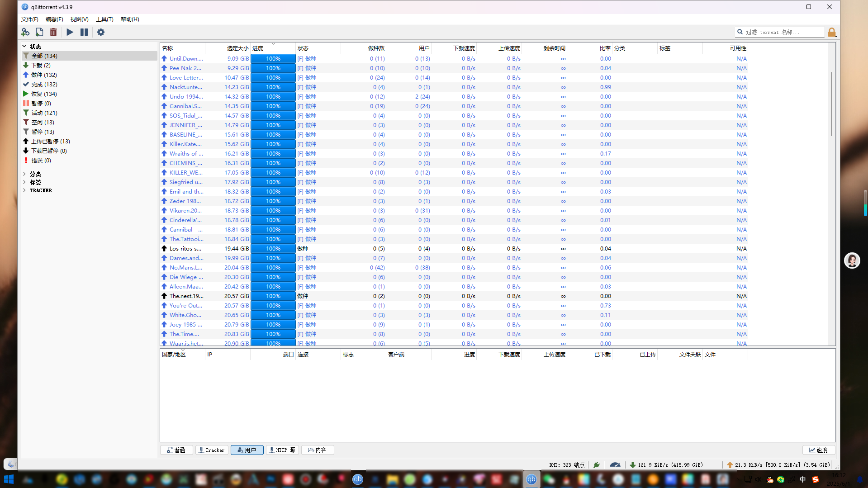This screenshot has width=868, height=488.
Task: Select the 做种 (132) filter
Action: coord(90,75)
